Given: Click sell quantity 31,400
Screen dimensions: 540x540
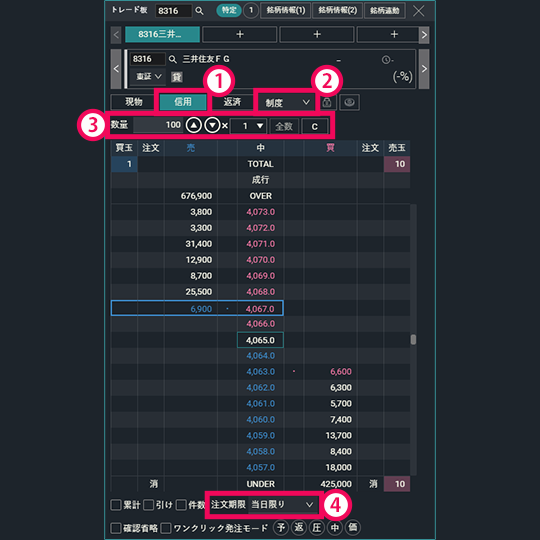Looking at the screenshot, I should coord(199,244).
